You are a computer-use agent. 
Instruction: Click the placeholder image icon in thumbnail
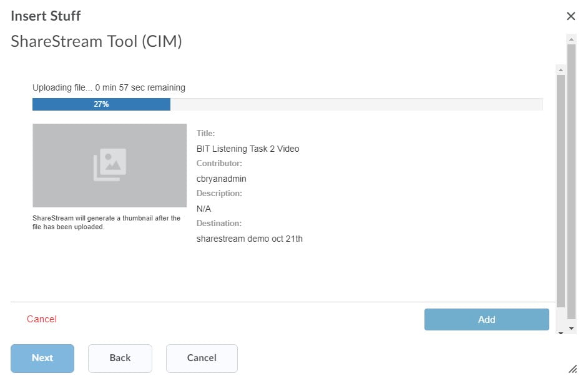pos(110,165)
